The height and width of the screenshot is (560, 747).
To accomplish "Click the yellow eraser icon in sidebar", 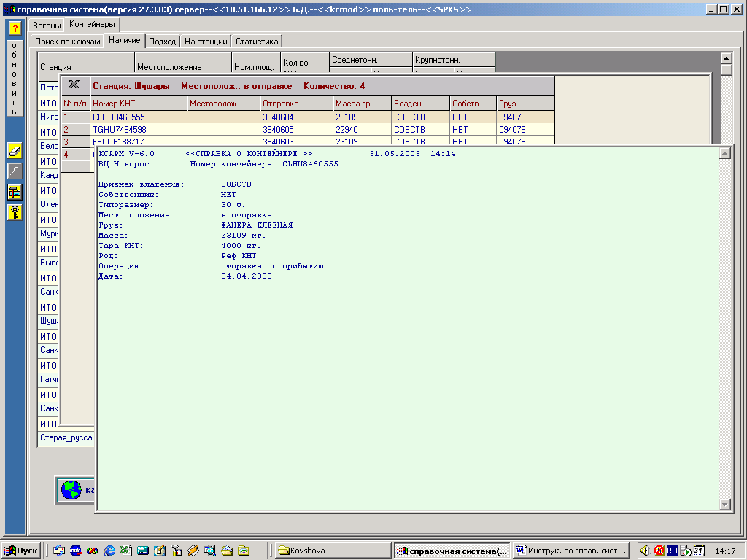I will (15, 150).
